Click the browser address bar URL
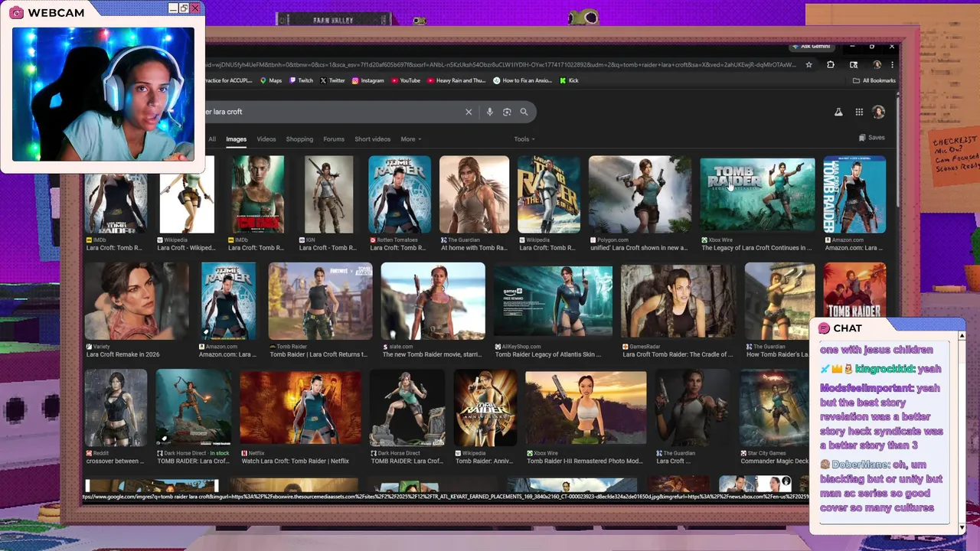Screen dimensions: 980x551 pyautogui.click(x=501, y=65)
